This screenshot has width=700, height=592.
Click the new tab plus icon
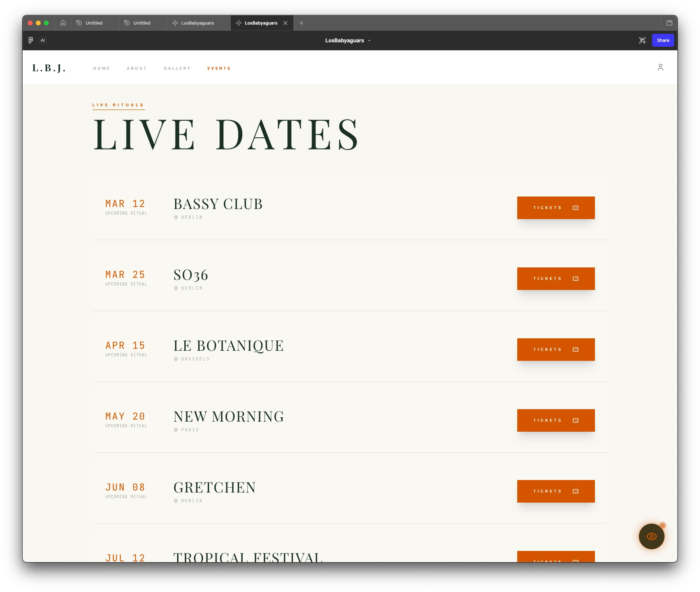[301, 23]
